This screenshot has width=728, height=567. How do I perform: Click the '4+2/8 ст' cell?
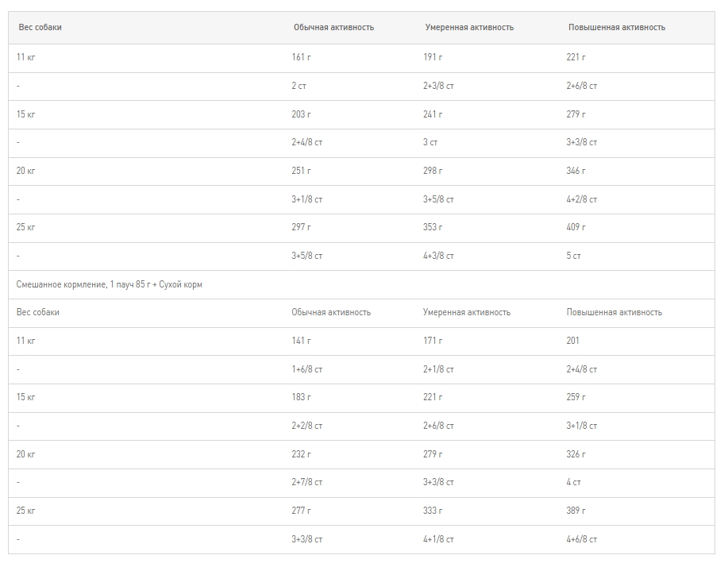click(x=581, y=199)
